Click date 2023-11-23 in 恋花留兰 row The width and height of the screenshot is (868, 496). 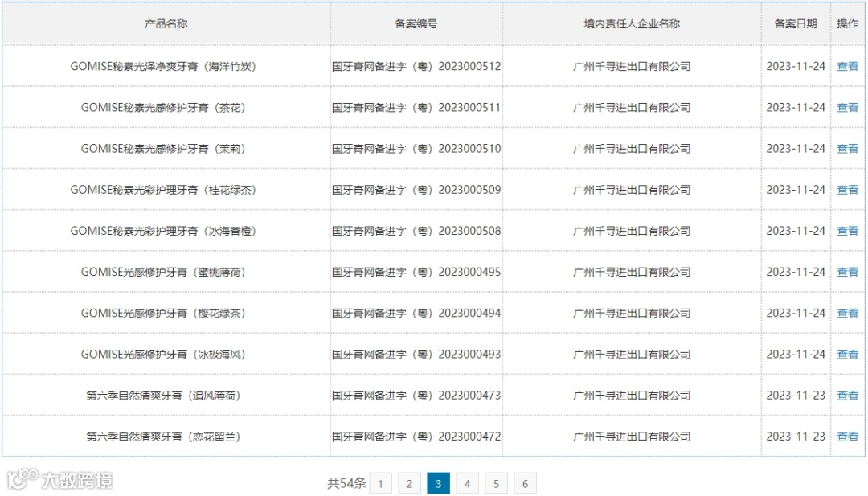click(796, 437)
